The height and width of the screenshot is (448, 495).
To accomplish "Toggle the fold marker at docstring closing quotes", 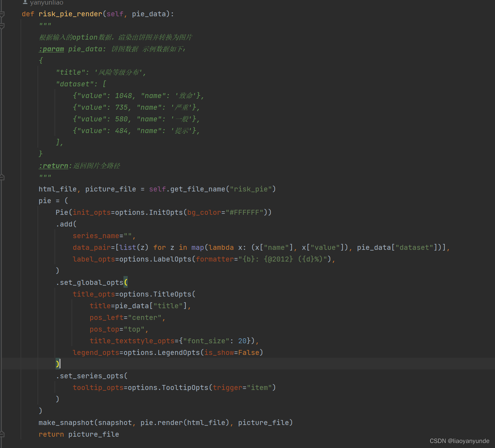I will pos(2,177).
